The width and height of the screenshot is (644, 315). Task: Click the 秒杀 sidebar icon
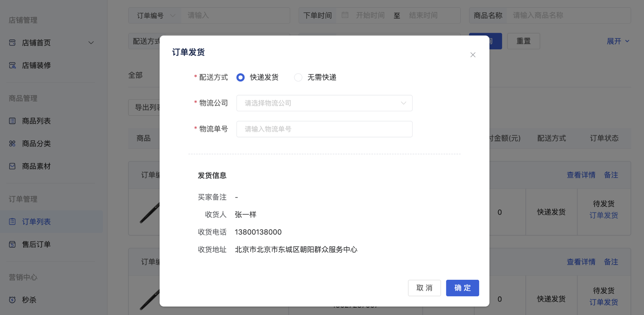(x=12, y=300)
